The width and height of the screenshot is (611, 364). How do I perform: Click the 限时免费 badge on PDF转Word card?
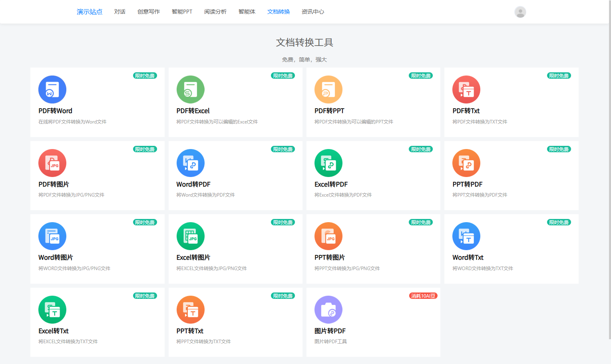point(145,76)
